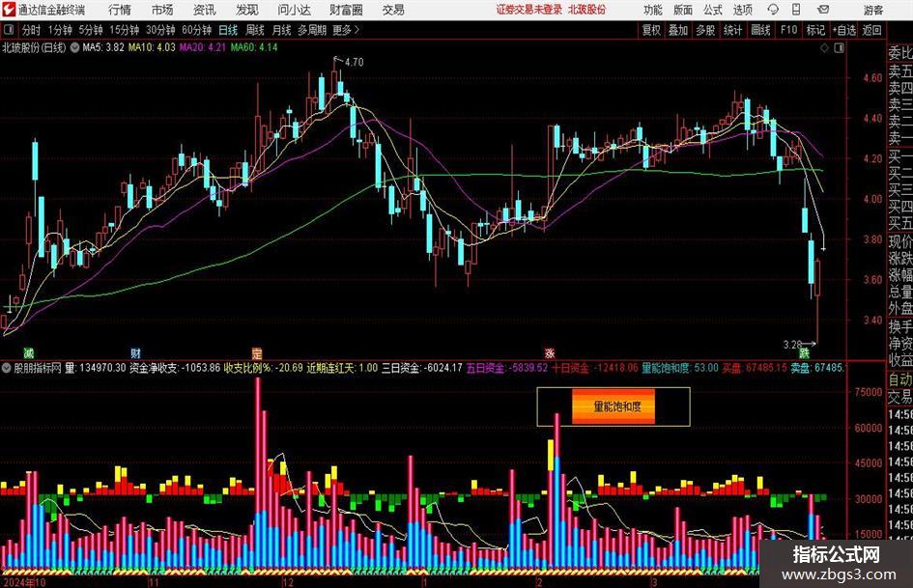Open the 资讯 menu
913x588 pixels.
click(205, 10)
